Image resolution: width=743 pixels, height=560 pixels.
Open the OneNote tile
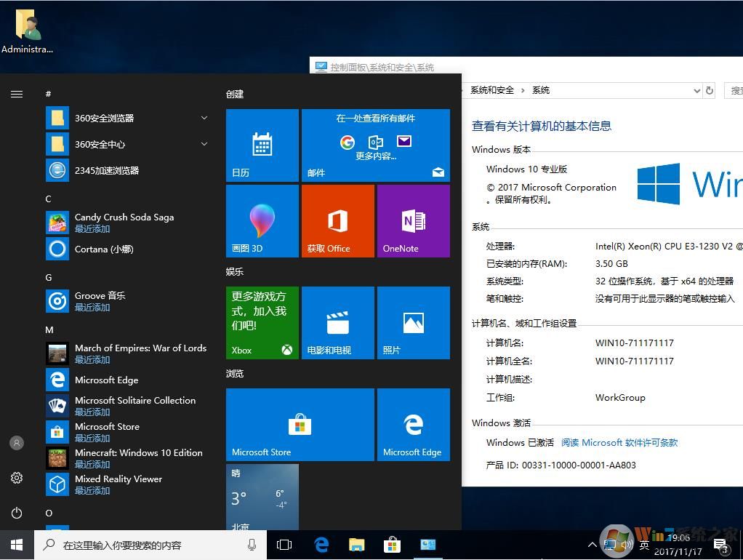[x=413, y=220]
